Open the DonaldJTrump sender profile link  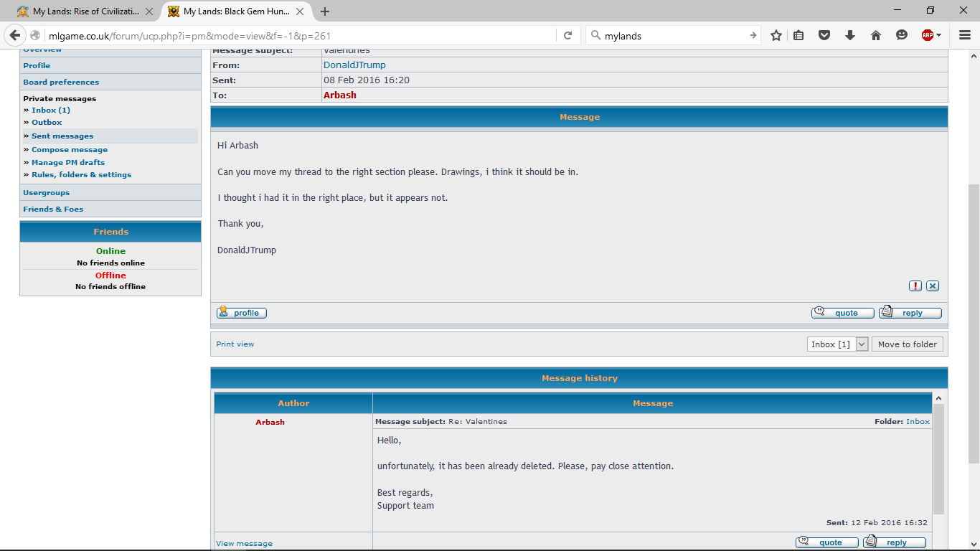point(354,65)
